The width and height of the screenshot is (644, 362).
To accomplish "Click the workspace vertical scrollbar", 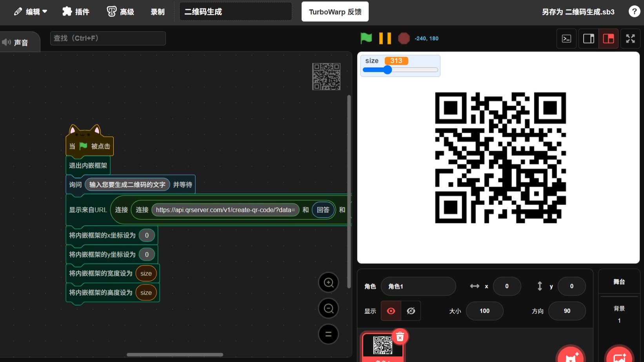I will [x=349, y=192].
